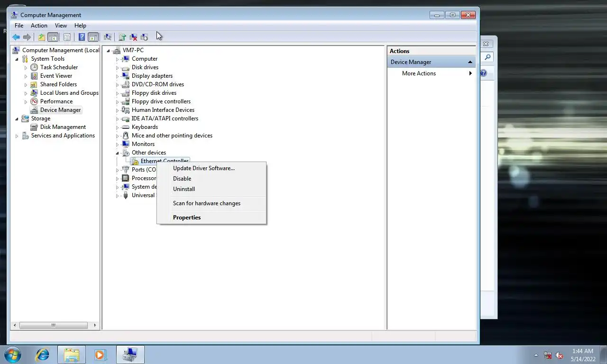Click the console tree horizontal scrollbar thumb
This screenshot has width=607, height=364.
[x=53, y=325]
